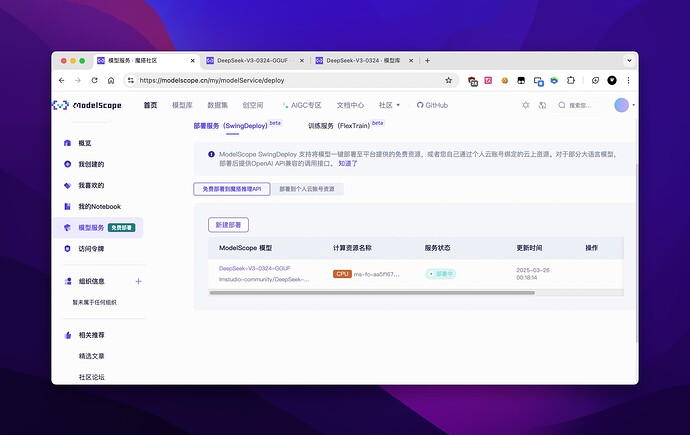Click the black circular profile icon in toolbar
Viewport: 690px width, 435px height.
coord(612,80)
